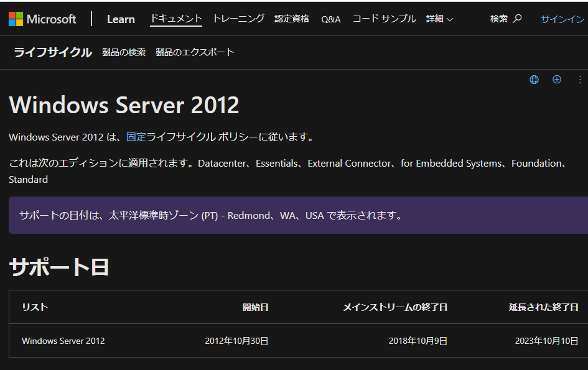This screenshot has width=588, height=370.
Task: Click the サポート日 section heading
Action: point(59,267)
